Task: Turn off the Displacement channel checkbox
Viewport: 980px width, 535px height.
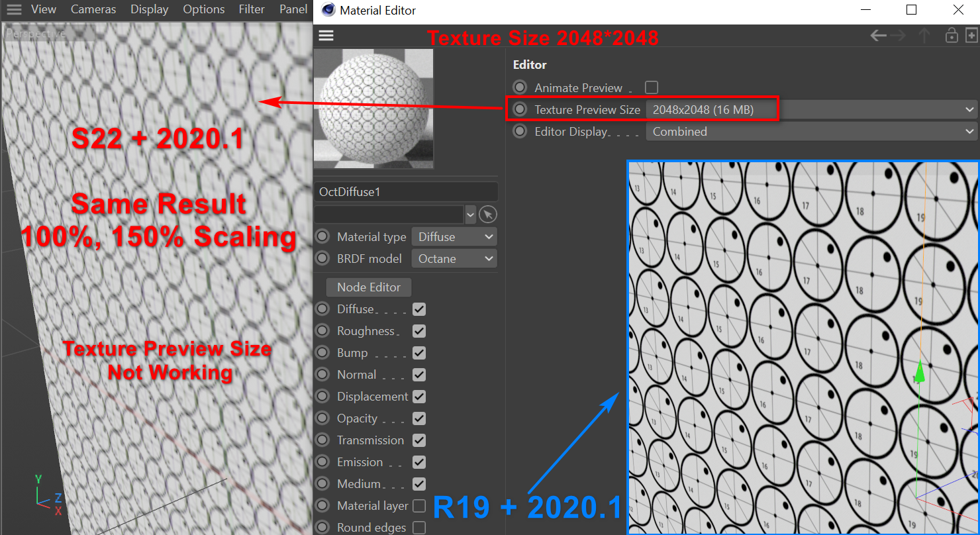Action: [419, 397]
